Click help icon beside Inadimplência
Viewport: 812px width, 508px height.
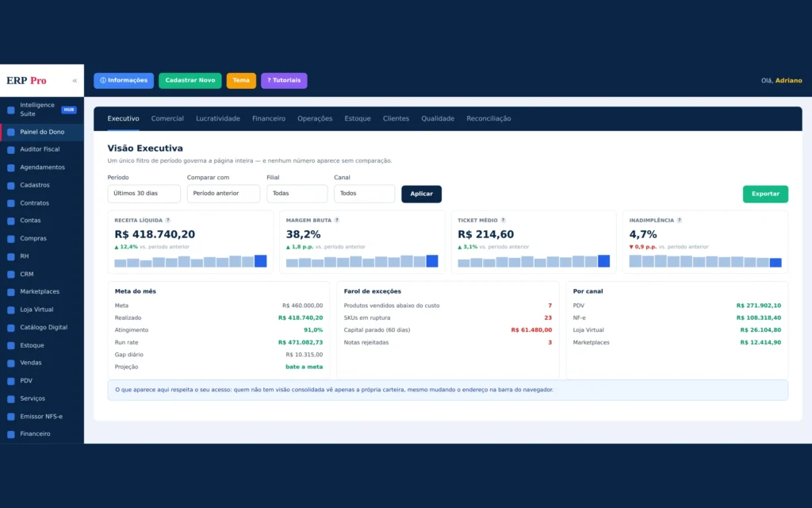coord(680,221)
